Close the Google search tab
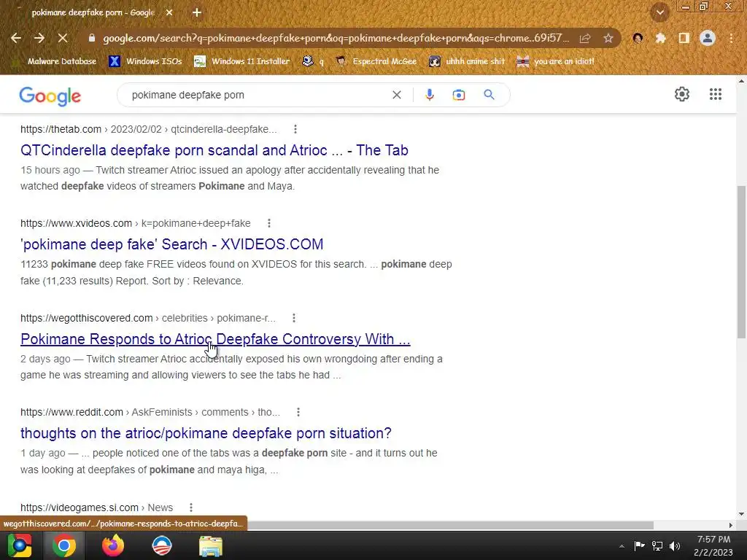This screenshot has width=747, height=560. click(x=169, y=12)
